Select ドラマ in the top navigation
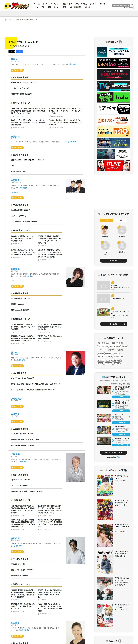Screen dimensions: 138x644 point(45,4)
